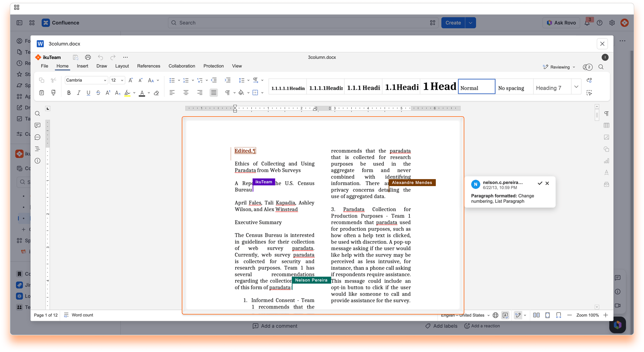Image resolution: width=644 pixels, height=352 pixels.
Task: Open paragraph settings in right sidebar
Action: (607, 114)
